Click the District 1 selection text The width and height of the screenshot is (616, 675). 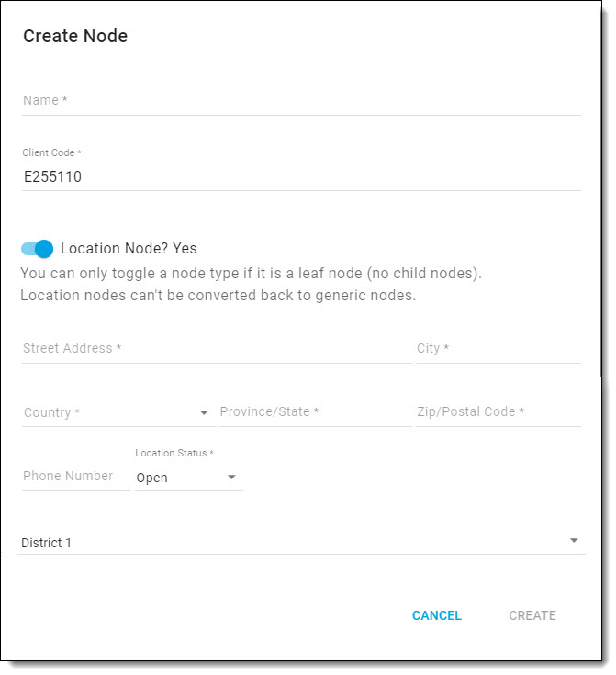(x=46, y=543)
